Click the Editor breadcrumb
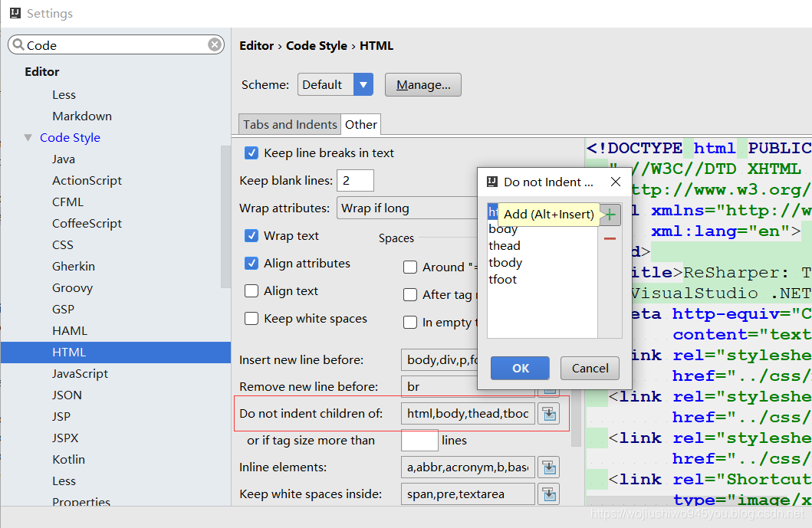The image size is (812, 528). tap(256, 45)
